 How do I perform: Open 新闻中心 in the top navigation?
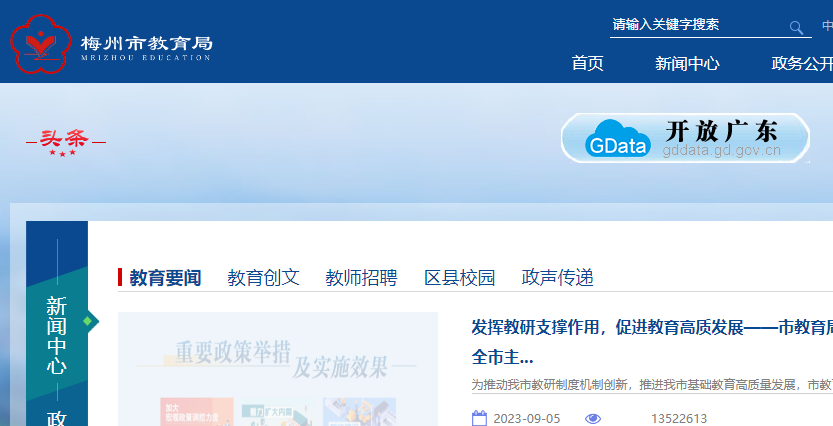click(x=687, y=63)
